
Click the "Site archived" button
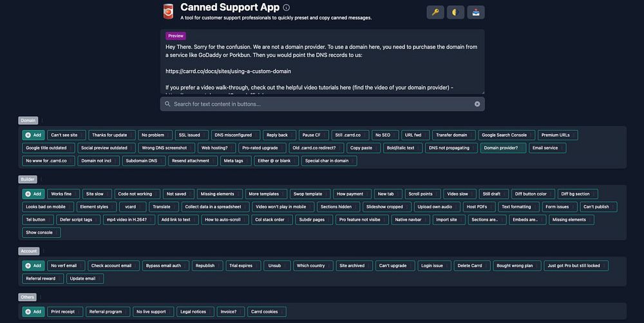pos(354,266)
